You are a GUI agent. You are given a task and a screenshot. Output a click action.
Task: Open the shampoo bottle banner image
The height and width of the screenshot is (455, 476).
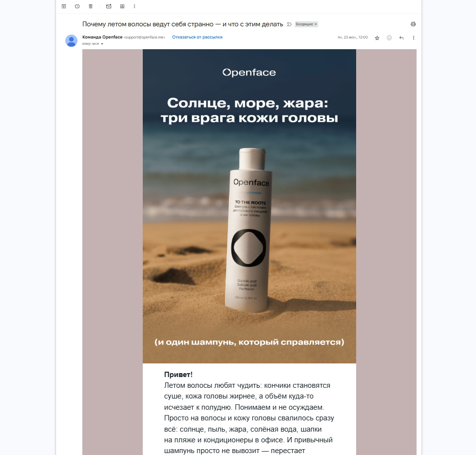(x=249, y=207)
